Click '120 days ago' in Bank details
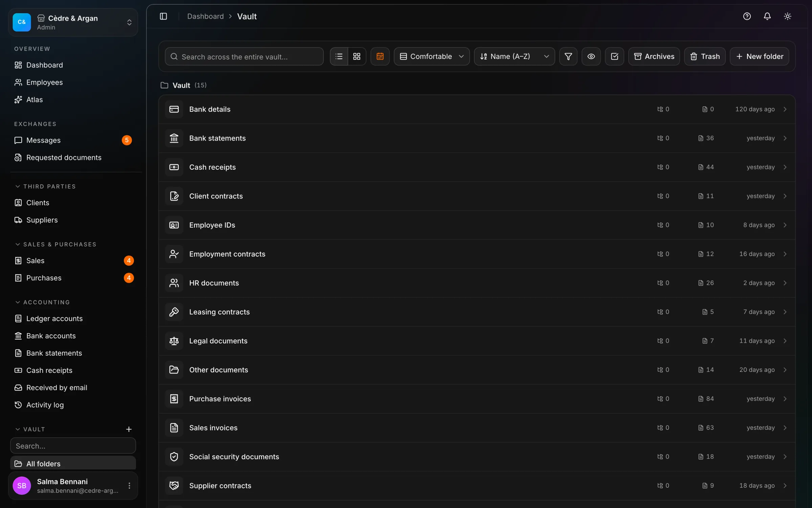 755,109
